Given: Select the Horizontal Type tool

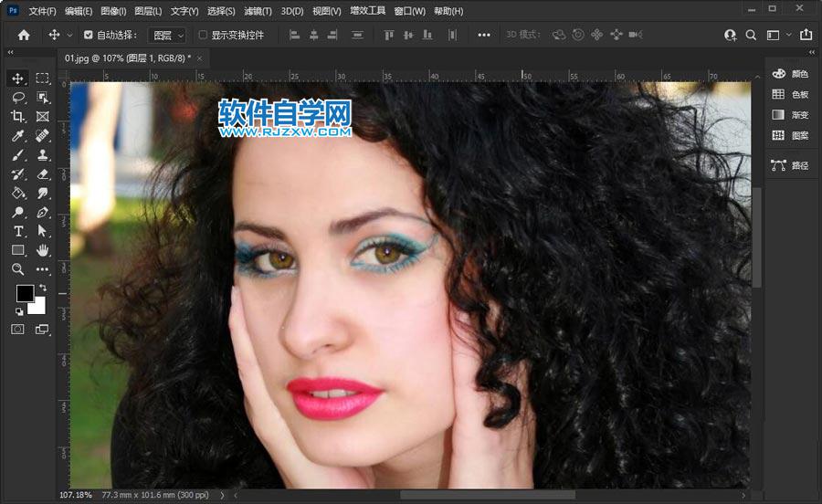Looking at the screenshot, I should (17, 231).
